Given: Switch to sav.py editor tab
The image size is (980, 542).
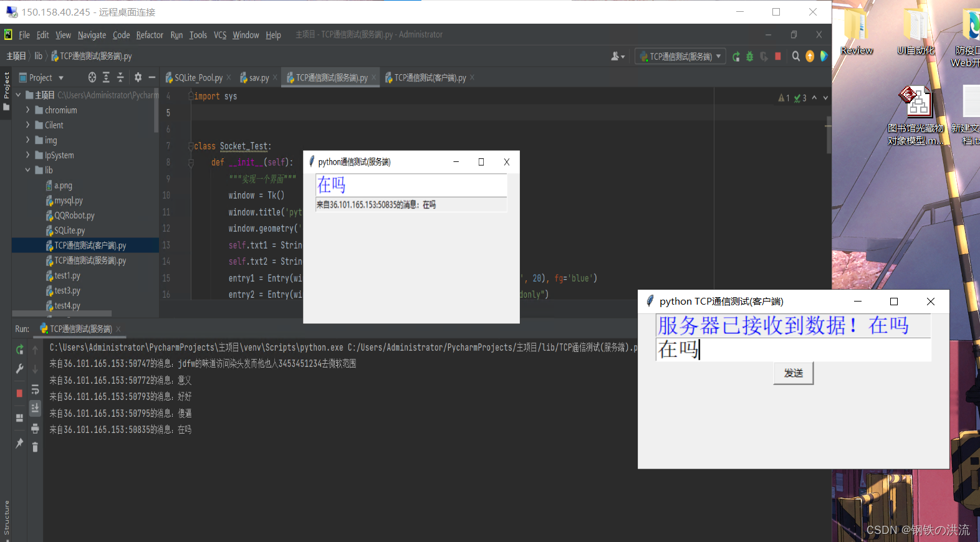Looking at the screenshot, I should click(x=259, y=78).
